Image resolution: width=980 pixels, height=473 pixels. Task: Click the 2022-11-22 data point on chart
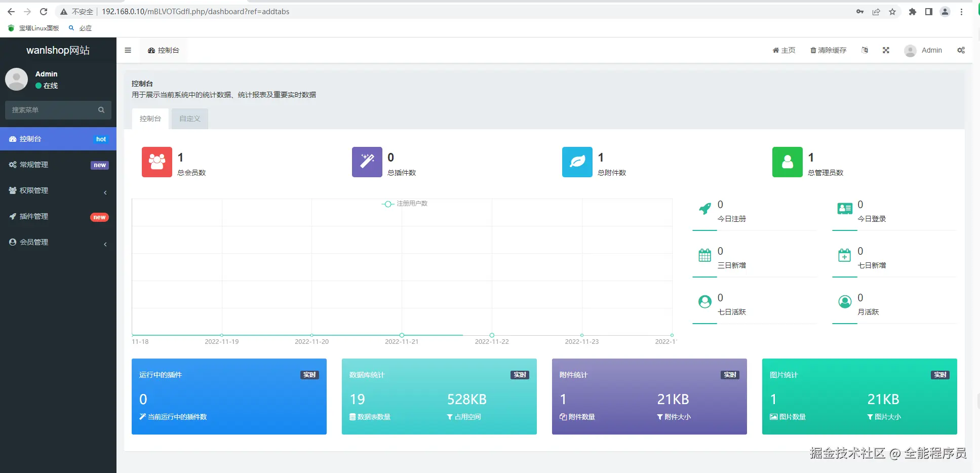click(492, 335)
